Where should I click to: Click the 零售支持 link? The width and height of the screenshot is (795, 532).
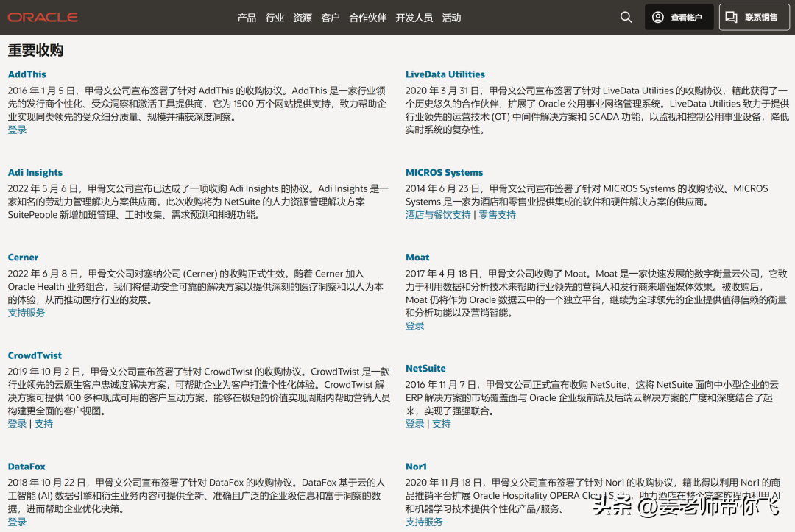tap(497, 215)
